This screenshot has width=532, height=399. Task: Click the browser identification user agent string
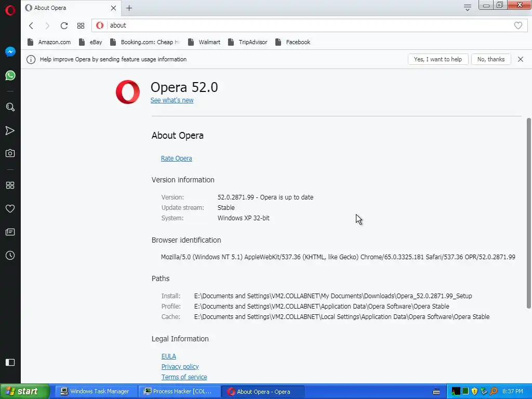338,257
